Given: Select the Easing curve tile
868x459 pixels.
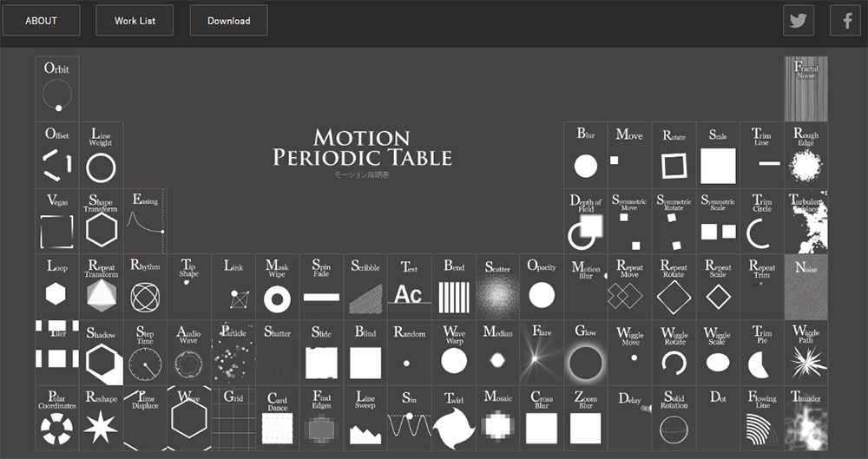Looking at the screenshot, I should 145,222.
